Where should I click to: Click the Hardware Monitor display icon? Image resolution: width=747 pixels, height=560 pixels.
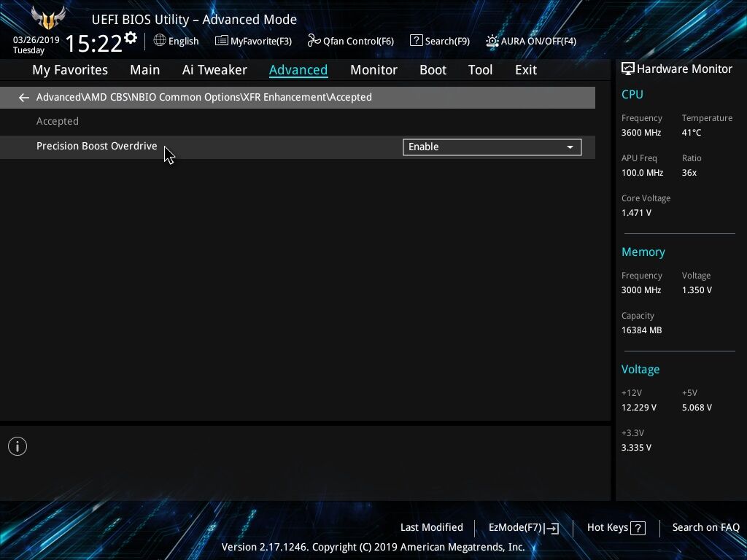point(627,69)
